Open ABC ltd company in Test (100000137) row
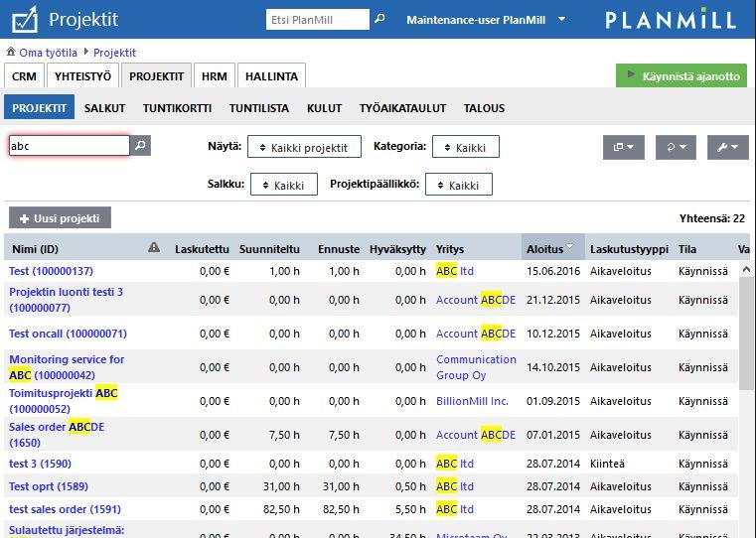This screenshot has height=538, width=756. click(x=455, y=271)
